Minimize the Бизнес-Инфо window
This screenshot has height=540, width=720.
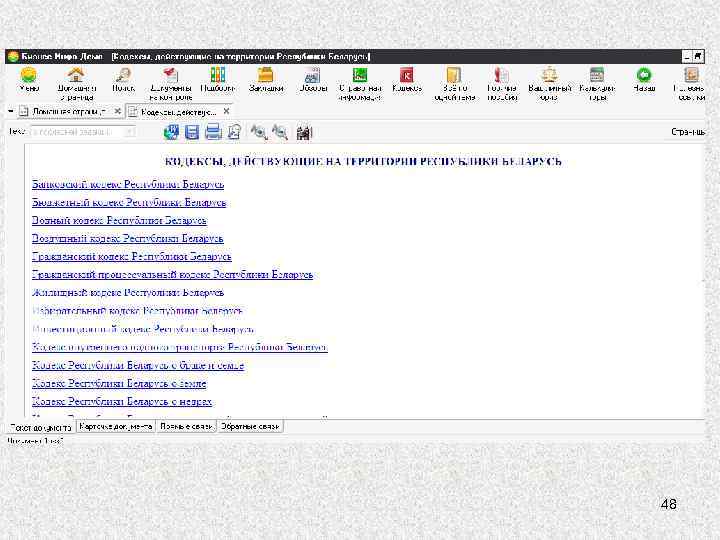tap(687, 56)
